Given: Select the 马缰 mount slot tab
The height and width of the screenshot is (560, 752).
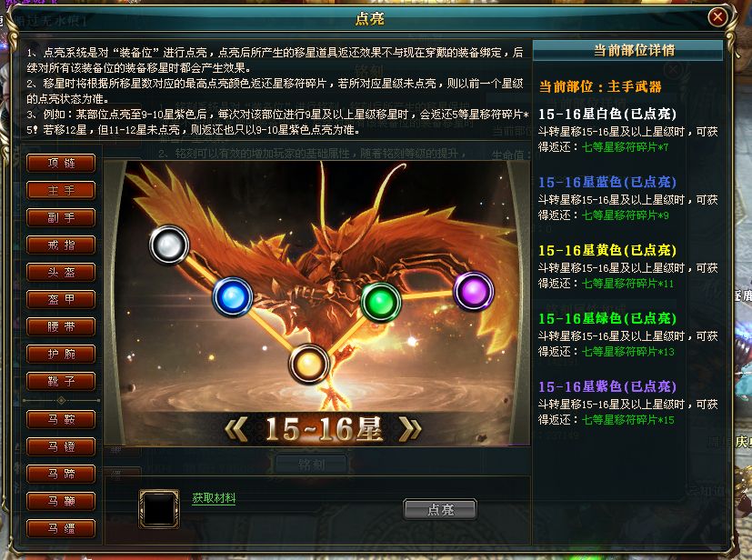Looking at the screenshot, I should pyautogui.click(x=61, y=528).
